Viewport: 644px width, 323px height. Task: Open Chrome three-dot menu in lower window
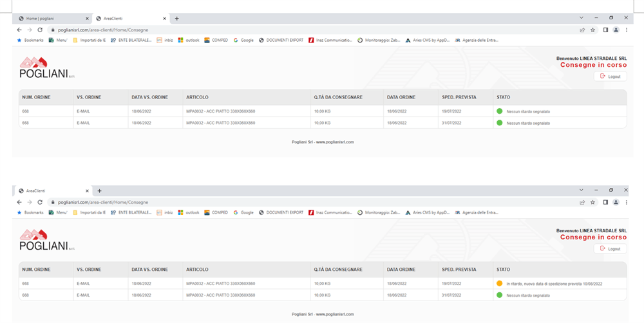[627, 202]
